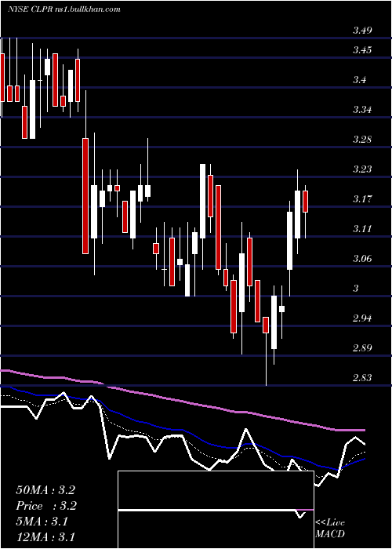Click the 2.89 price axis label
This screenshot has width=392, height=549.
(x=362, y=348)
